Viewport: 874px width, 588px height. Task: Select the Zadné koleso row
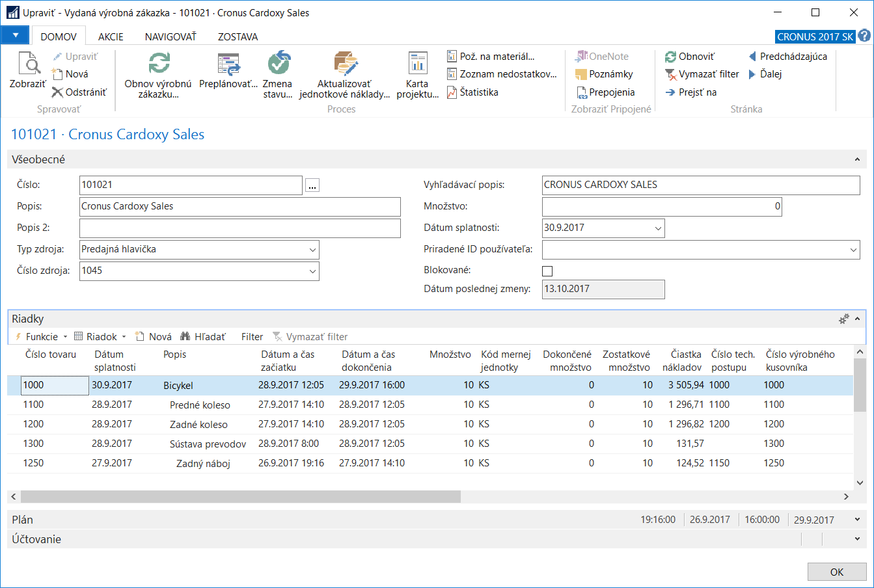click(430, 424)
